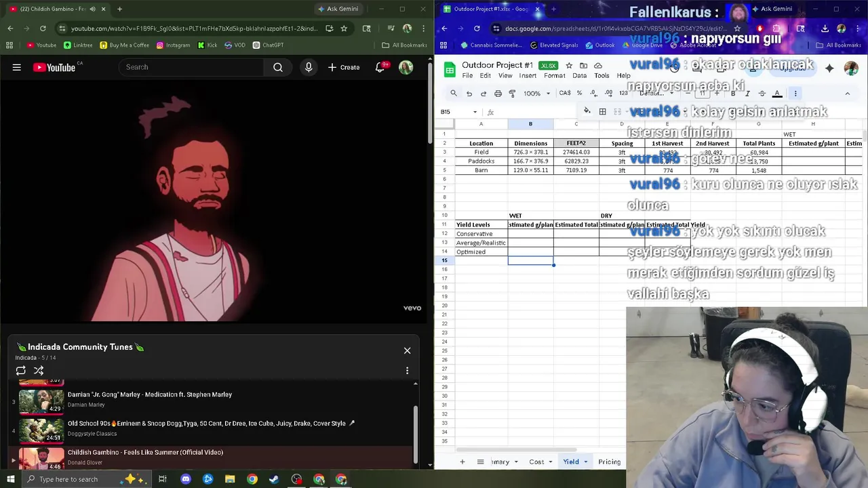This screenshot has height=488, width=868.
Task: Toggle playlist shuffle button
Action: [39, 371]
